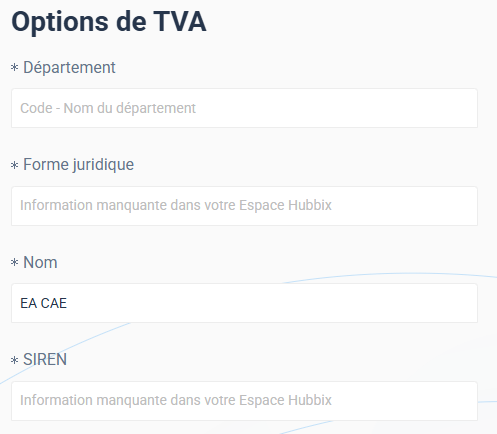Select the 'Code - Nom du département' placeholder
Viewport: 497px width, 434px height.
(x=108, y=108)
